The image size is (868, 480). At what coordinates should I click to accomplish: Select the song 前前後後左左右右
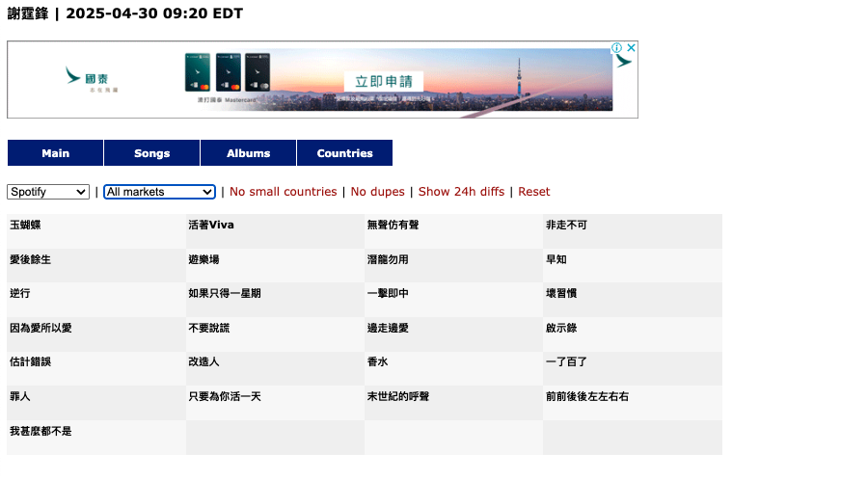tap(587, 396)
